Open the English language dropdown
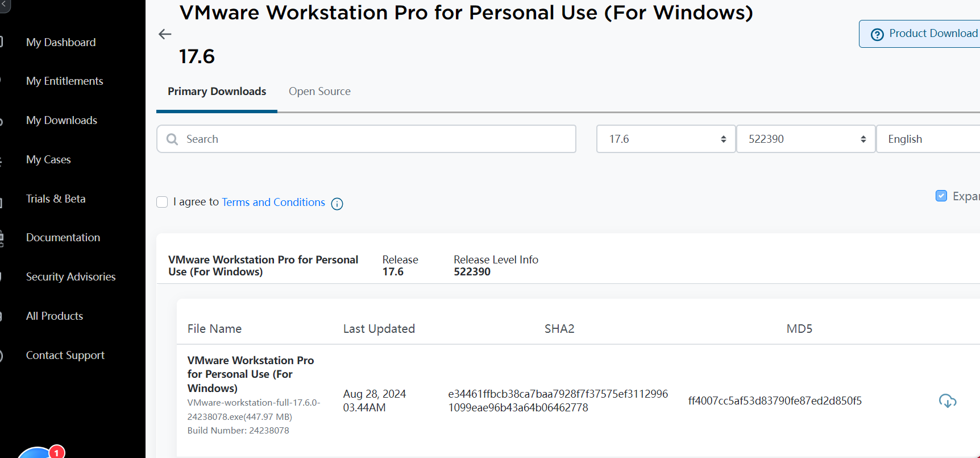This screenshot has width=980, height=458. (x=928, y=139)
